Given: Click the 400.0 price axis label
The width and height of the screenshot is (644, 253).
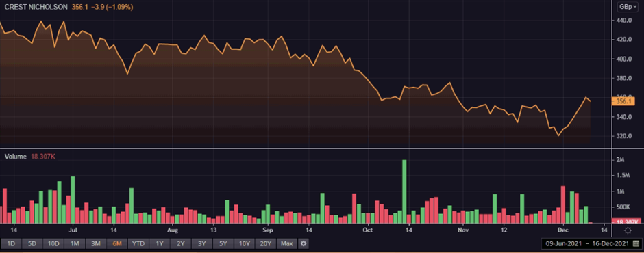Looking at the screenshot, I should [624, 59].
